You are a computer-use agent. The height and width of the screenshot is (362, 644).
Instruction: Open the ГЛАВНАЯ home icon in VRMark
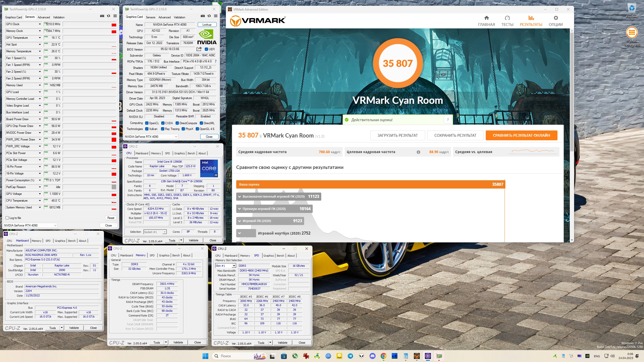(x=486, y=18)
